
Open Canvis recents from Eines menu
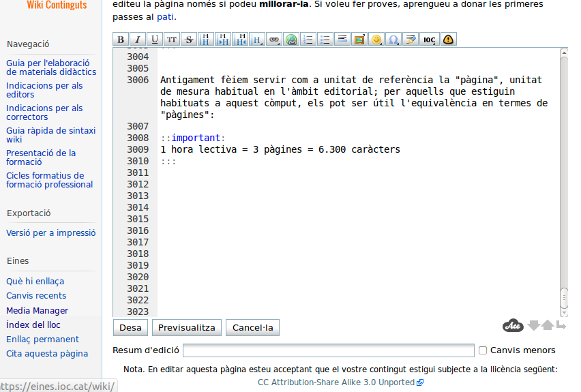point(36,296)
